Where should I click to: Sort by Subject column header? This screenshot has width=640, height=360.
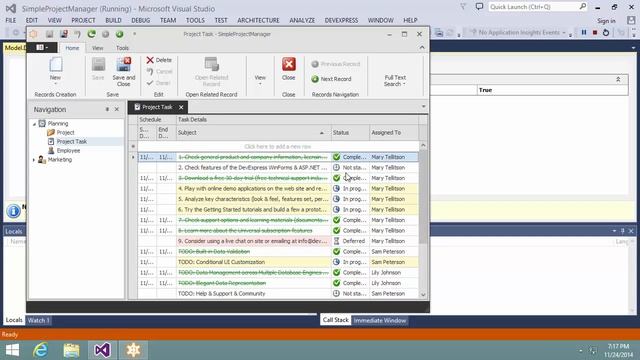253,133
